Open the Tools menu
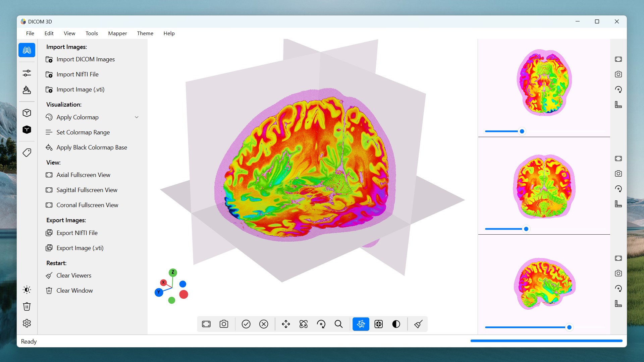The height and width of the screenshot is (362, 644). [x=92, y=33]
